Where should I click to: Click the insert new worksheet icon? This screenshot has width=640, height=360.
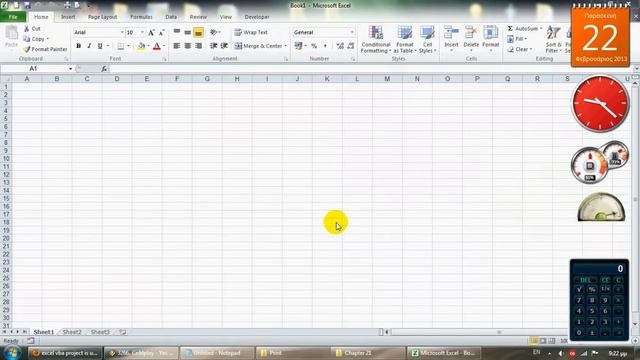pyautogui.click(x=122, y=332)
